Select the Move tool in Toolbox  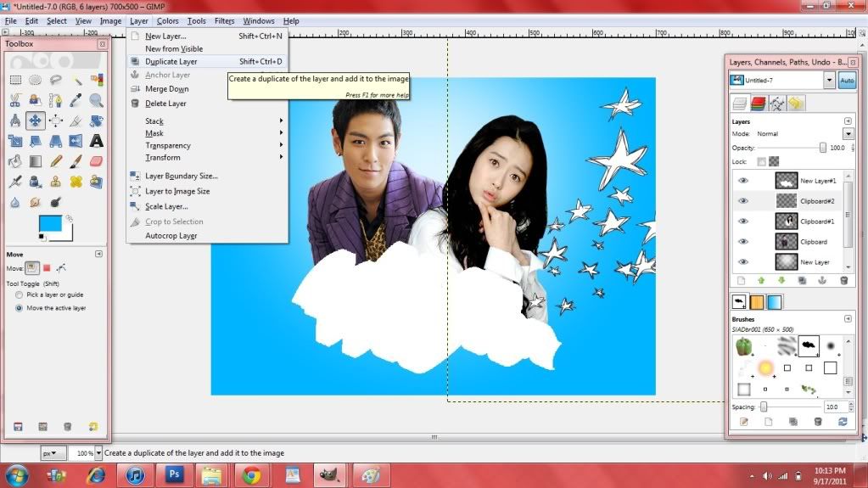pos(36,121)
